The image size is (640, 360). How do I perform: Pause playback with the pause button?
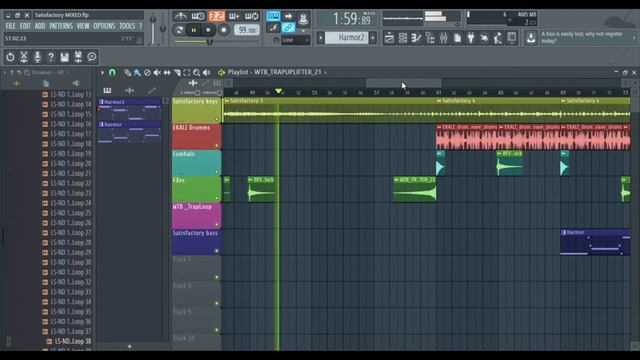tap(194, 30)
